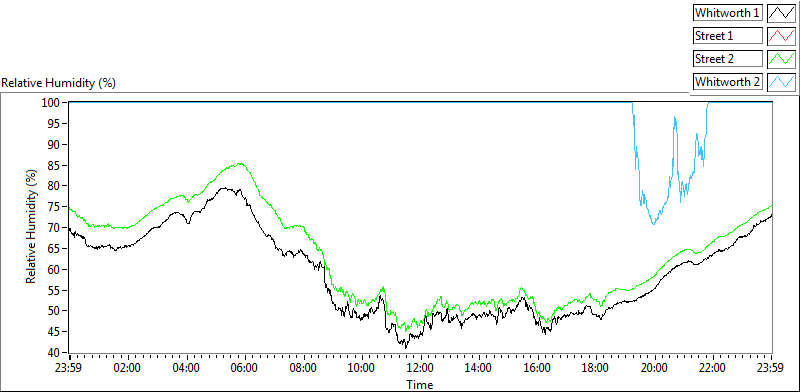This screenshot has height=392, width=800.
Task: Click the Whitworth 2 blue dip near 20:00
Action: pyautogui.click(x=654, y=224)
